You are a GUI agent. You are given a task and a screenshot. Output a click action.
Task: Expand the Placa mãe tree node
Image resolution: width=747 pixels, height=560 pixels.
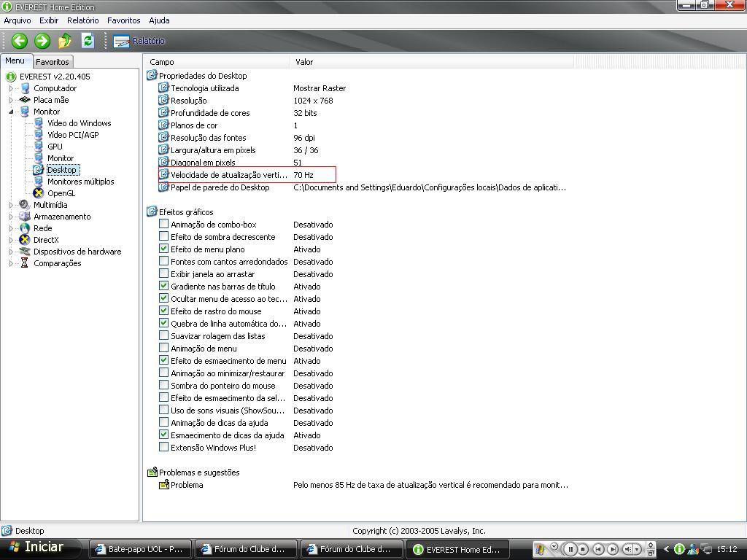click(11, 100)
